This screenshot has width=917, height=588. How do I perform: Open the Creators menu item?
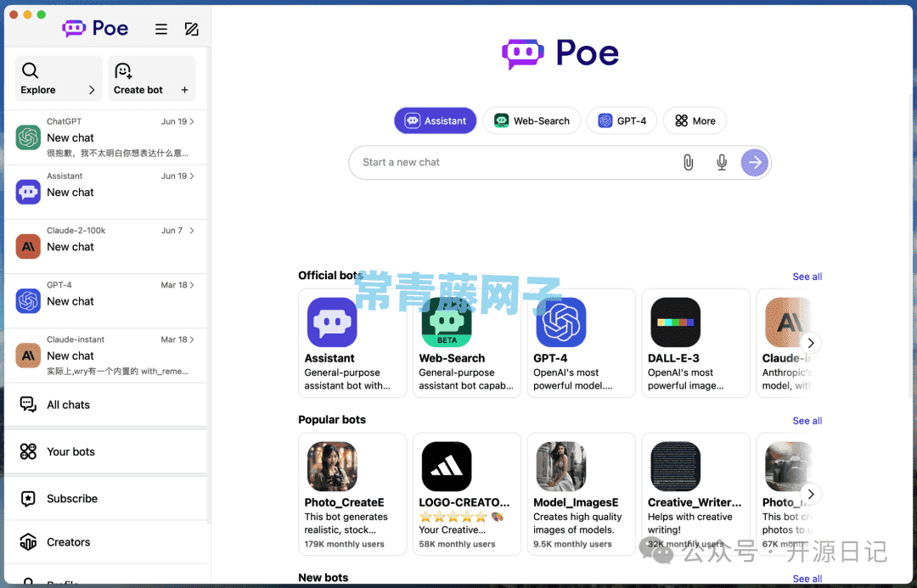coord(106,542)
